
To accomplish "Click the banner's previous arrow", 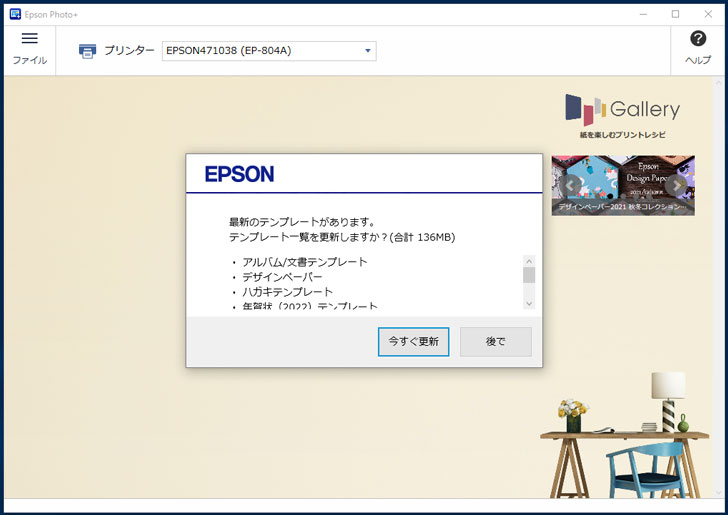I will click(570, 185).
